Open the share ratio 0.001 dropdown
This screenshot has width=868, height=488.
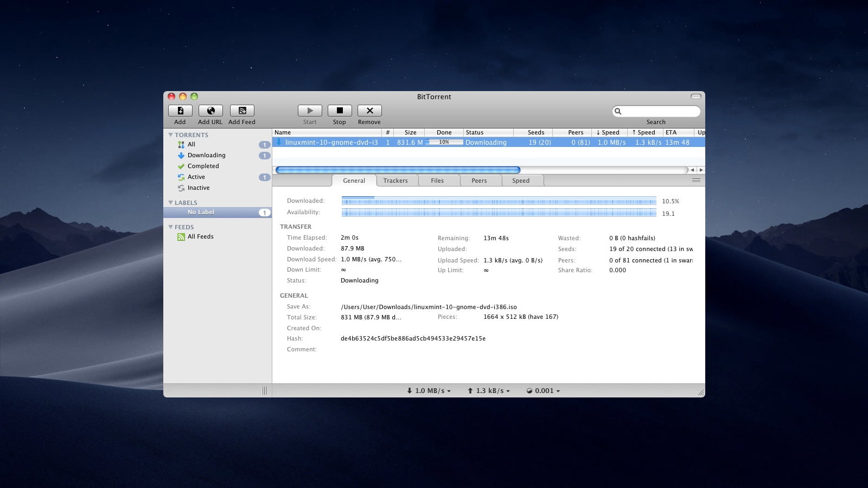543,390
